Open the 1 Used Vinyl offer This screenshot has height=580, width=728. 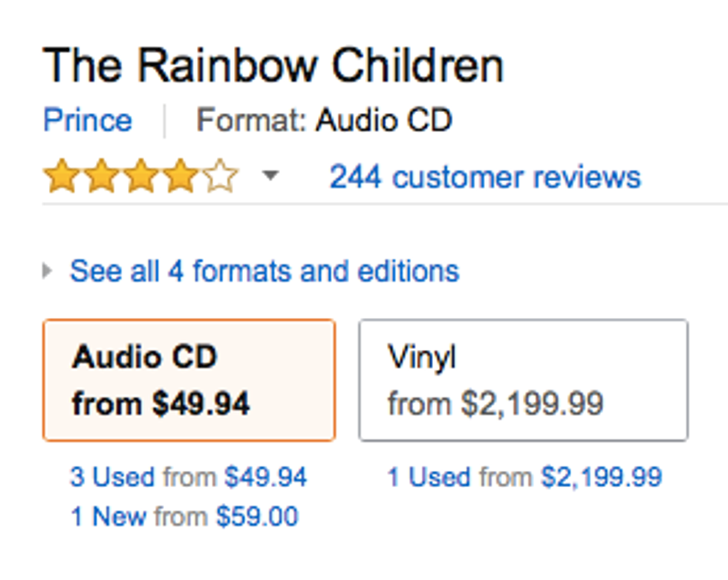tap(429, 477)
